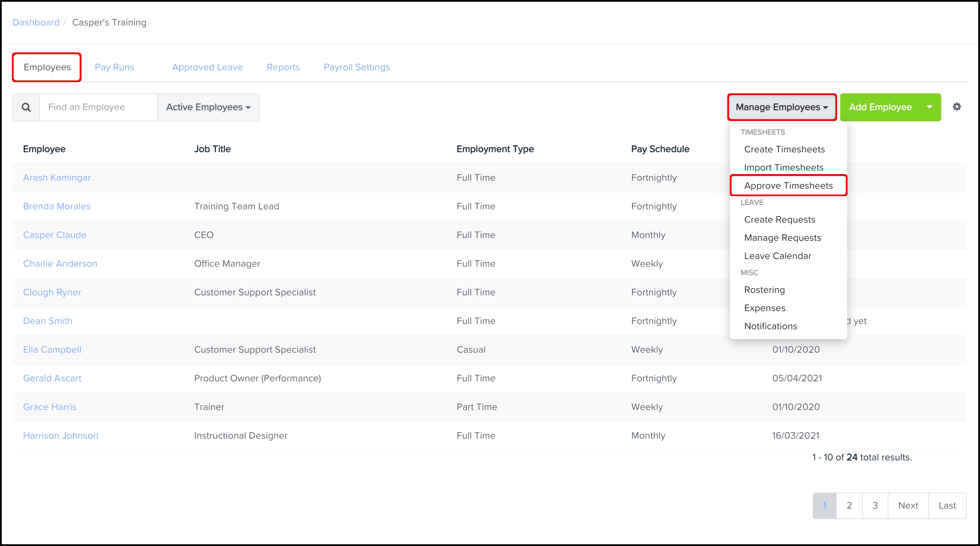Click the Add Employee button
Image resolution: width=980 pixels, height=546 pixels.
point(880,107)
